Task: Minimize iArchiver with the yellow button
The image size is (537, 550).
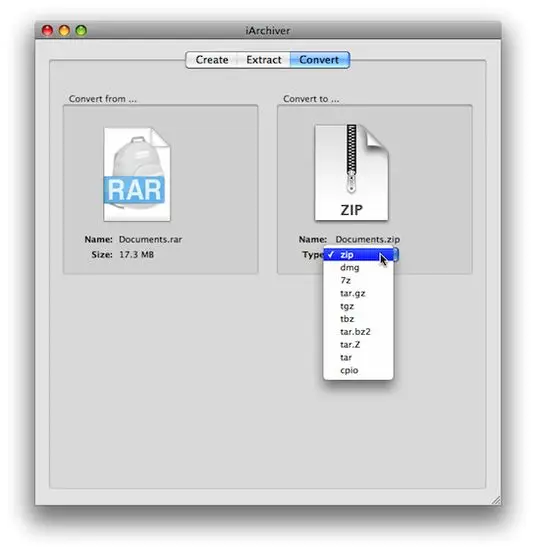Action: (64, 31)
